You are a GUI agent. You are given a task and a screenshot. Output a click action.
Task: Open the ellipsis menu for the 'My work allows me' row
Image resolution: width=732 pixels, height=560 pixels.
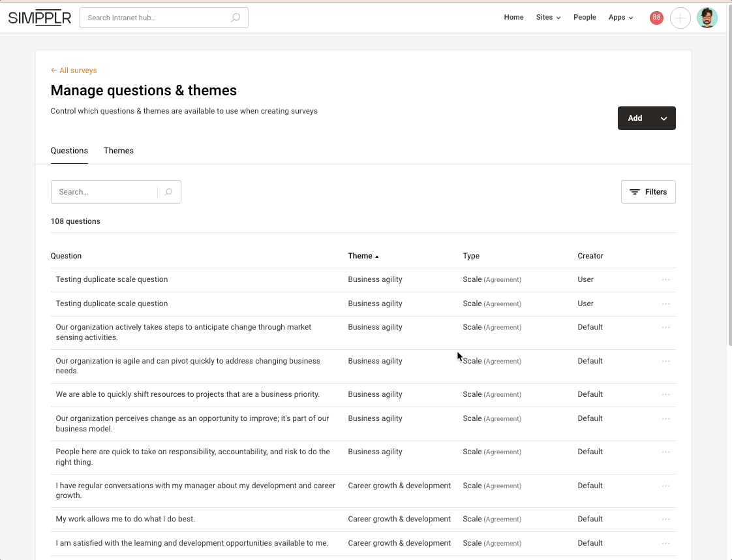tap(665, 519)
